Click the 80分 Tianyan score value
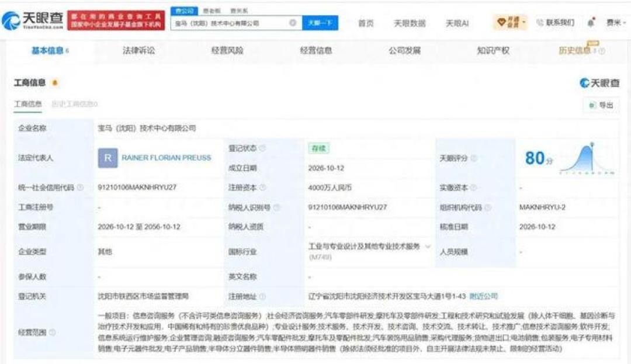This screenshot has width=631, height=364. 539,158
